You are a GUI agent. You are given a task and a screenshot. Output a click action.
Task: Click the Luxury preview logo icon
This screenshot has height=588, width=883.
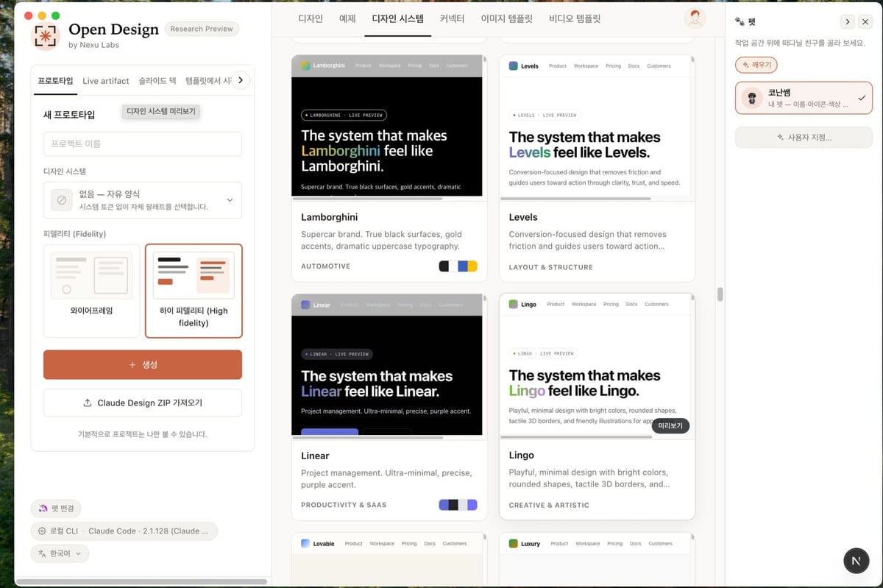pyautogui.click(x=513, y=543)
